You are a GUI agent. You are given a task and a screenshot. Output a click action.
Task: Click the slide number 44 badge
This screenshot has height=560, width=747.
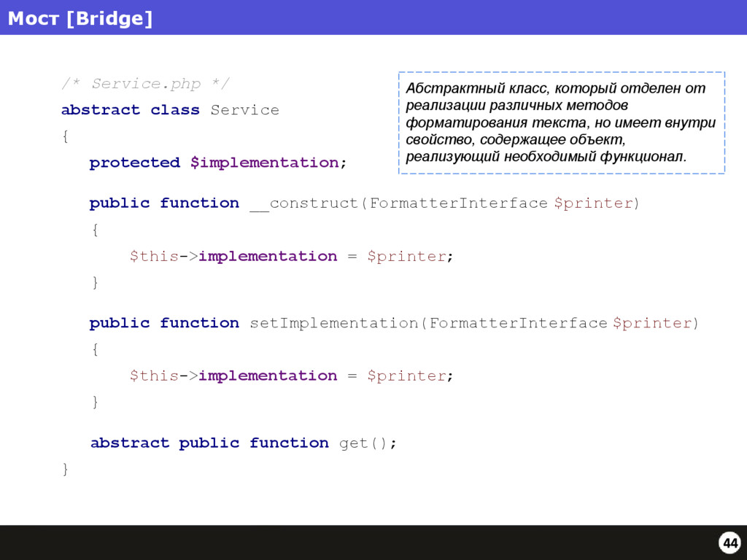pyautogui.click(x=729, y=542)
